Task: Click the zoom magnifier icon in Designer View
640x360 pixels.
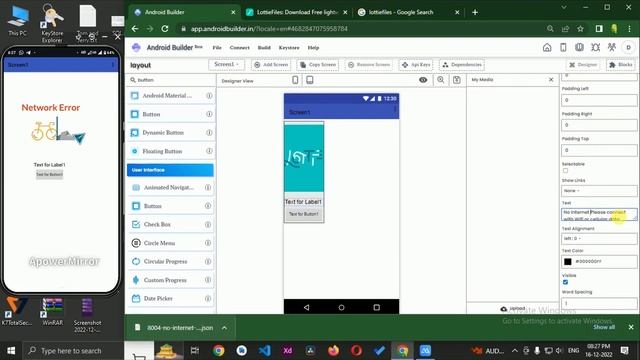Action: [441, 80]
